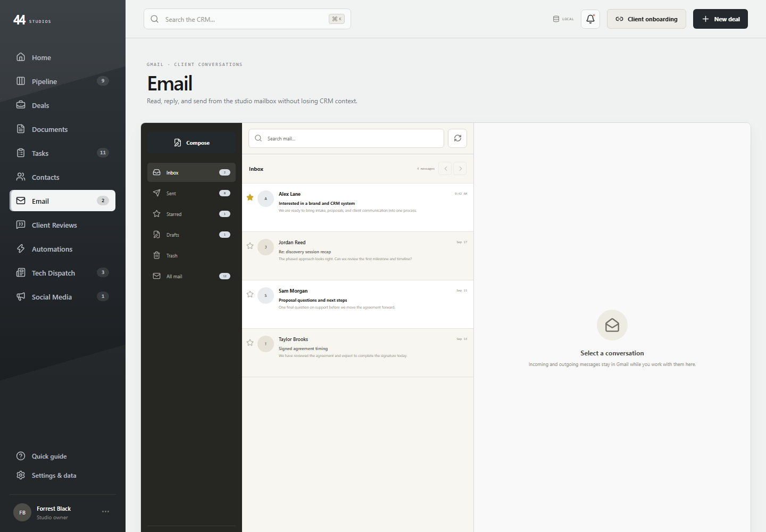766x532 pixels.
Task: Open the Starred mail folder
Action: pyautogui.click(x=191, y=214)
